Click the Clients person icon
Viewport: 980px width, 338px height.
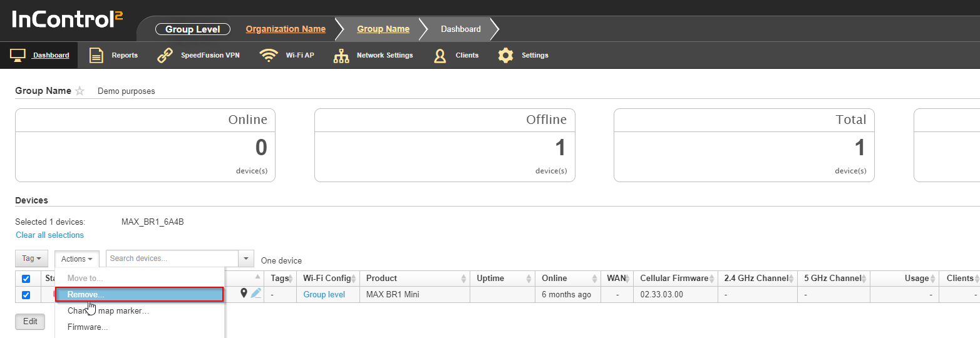point(440,55)
